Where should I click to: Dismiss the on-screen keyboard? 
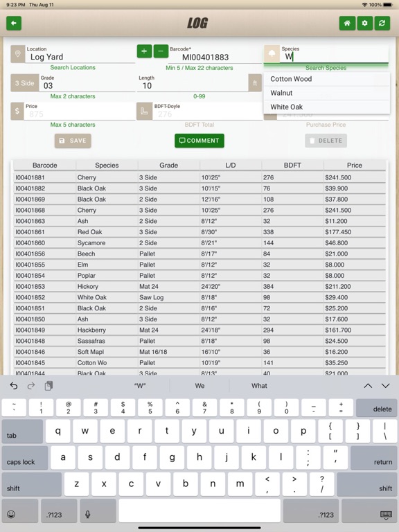(x=369, y=511)
